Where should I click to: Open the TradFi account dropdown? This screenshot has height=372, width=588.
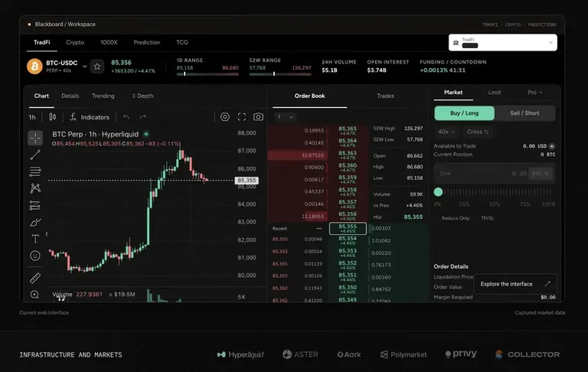(x=503, y=42)
